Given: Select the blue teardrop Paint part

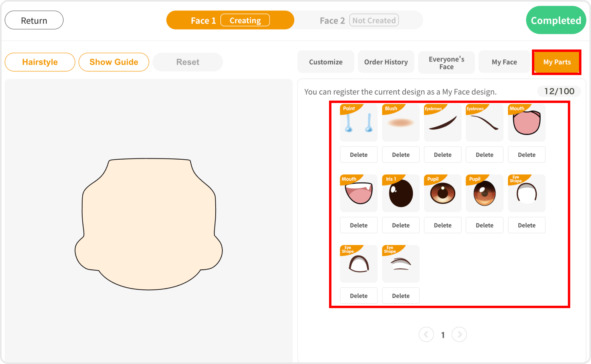Looking at the screenshot, I should [x=359, y=123].
